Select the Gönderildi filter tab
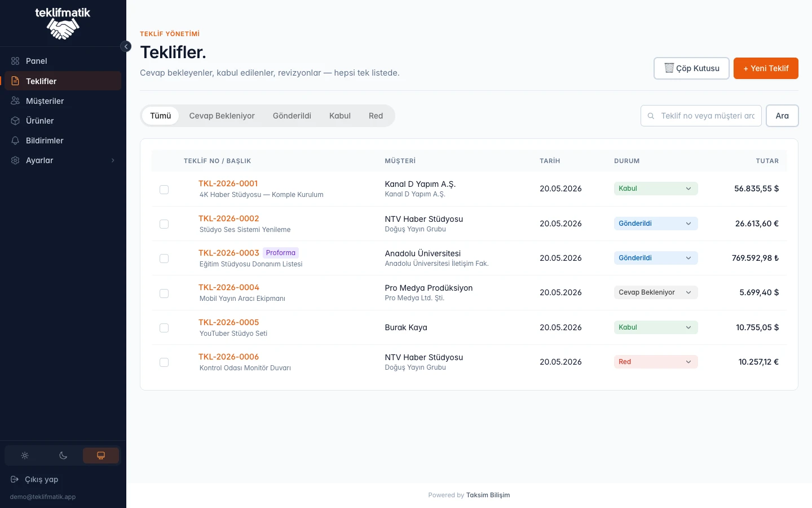This screenshot has width=812, height=508. [x=292, y=116]
